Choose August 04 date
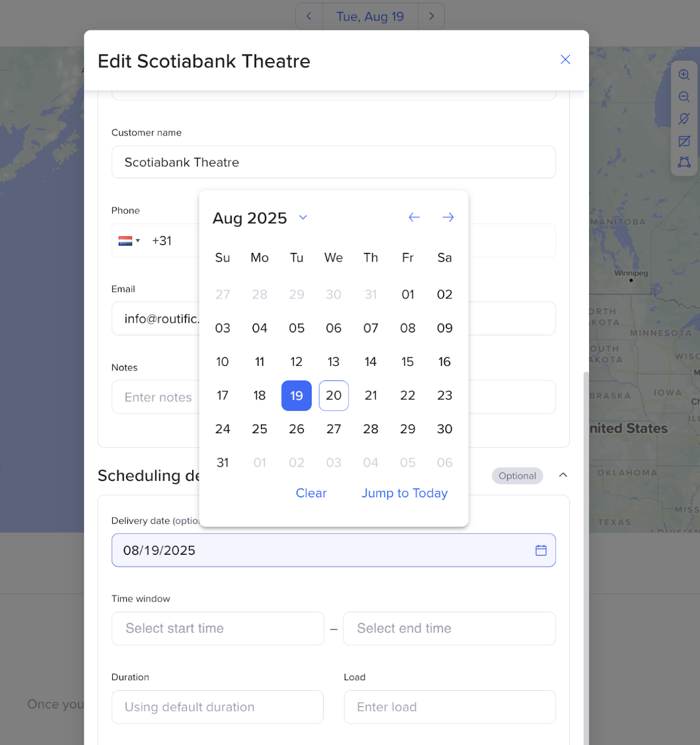700x745 pixels. pos(260,328)
